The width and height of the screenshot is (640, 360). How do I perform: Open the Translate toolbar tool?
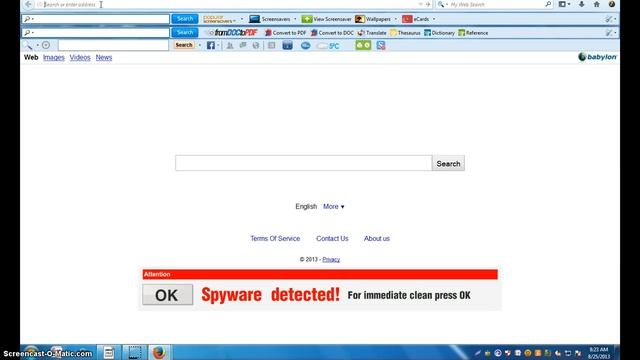(x=372, y=33)
